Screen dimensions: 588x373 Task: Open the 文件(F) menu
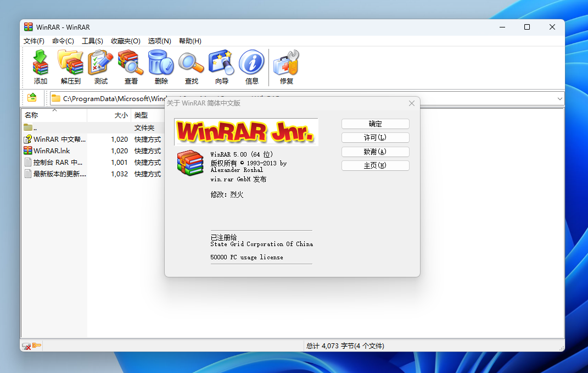(33, 41)
